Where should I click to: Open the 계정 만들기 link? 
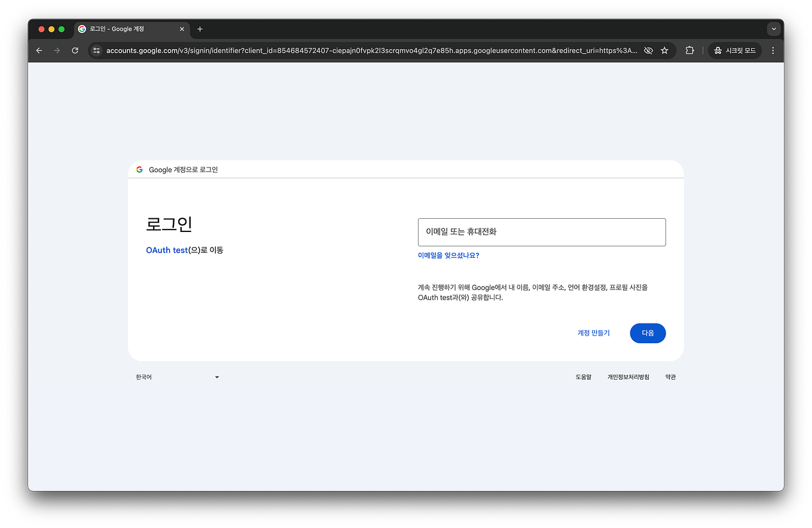pyautogui.click(x=594, y=333)
